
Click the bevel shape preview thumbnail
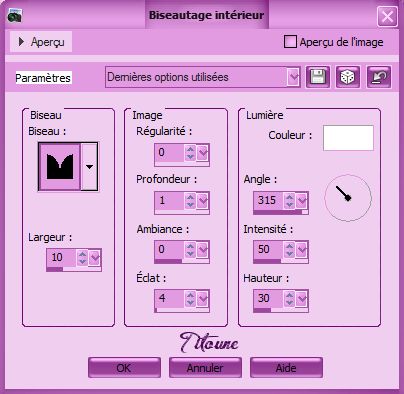click(x=60, y=167)
